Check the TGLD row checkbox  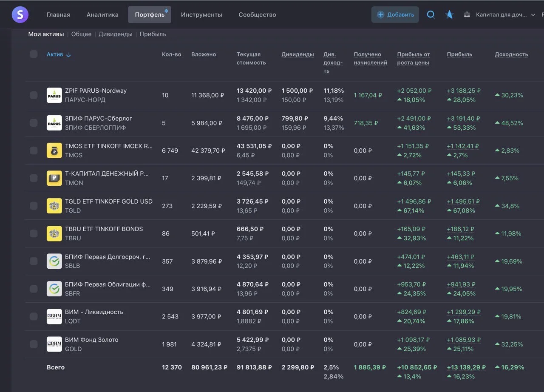34,206
